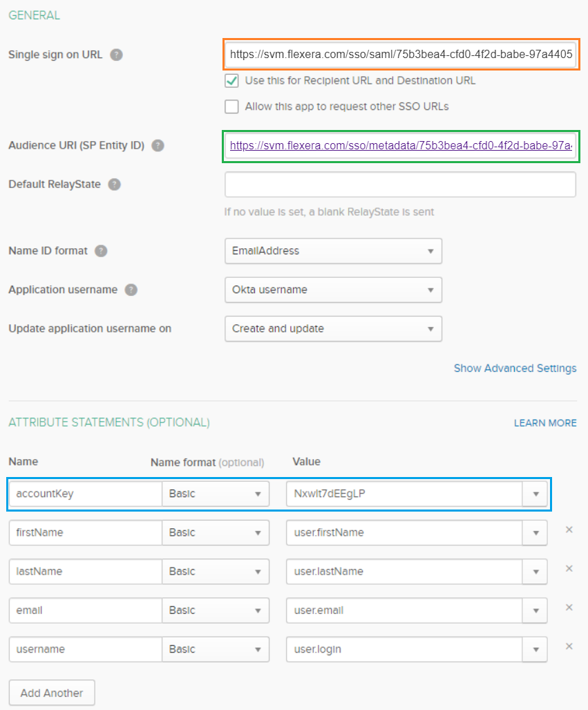Remove the email attribute row
Viewport: 588px width, 710px height.
pyautogui.click(x=569, y=607)
